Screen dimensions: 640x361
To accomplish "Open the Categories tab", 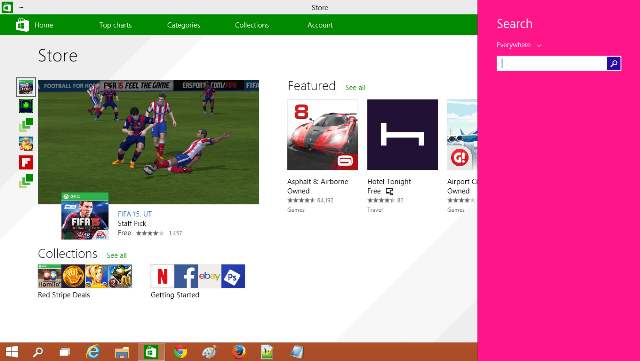I will [x=184, y=25].
